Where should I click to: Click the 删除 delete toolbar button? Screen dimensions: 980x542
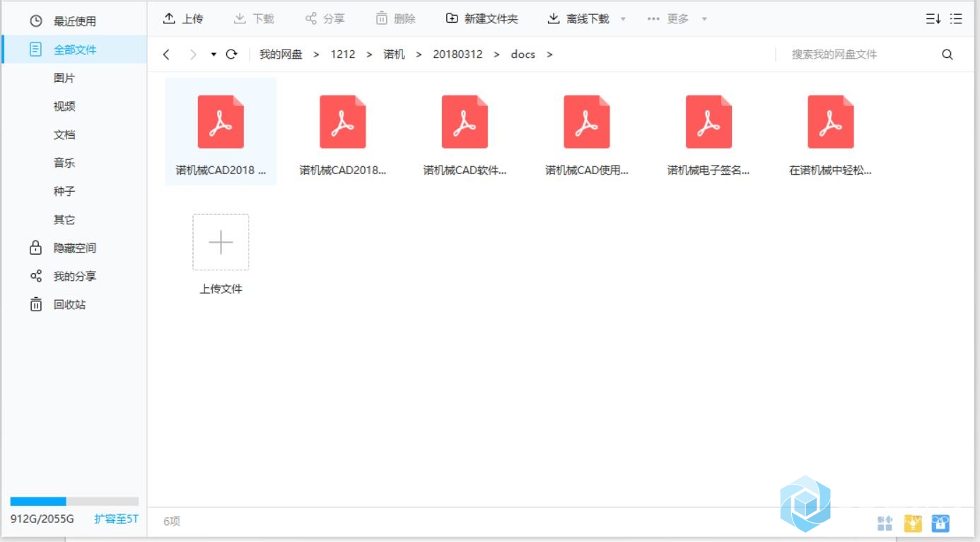click(x=395, y=19)
